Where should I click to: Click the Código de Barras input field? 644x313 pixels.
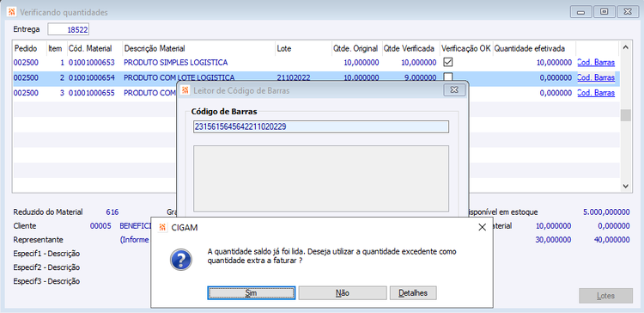click(x=321, y=127)
